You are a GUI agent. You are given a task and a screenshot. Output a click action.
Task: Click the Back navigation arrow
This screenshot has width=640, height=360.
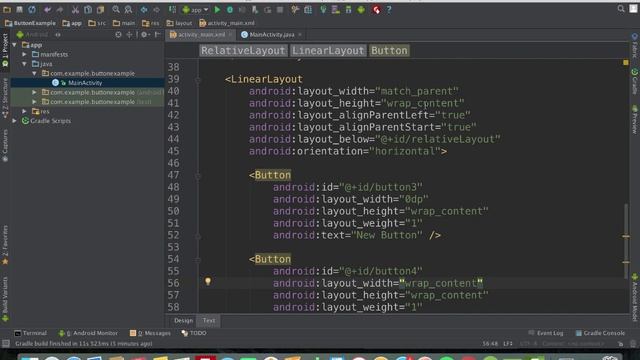[144, 9]
